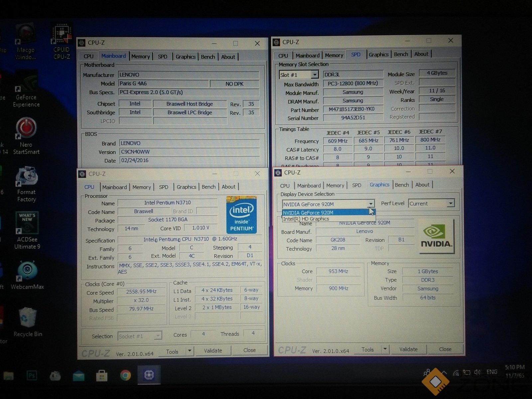Image resolution: width=532 pixels, height=399 pixels.
Task: Click title icon of CPU-Z CPU window
Action: pos(82,174)
